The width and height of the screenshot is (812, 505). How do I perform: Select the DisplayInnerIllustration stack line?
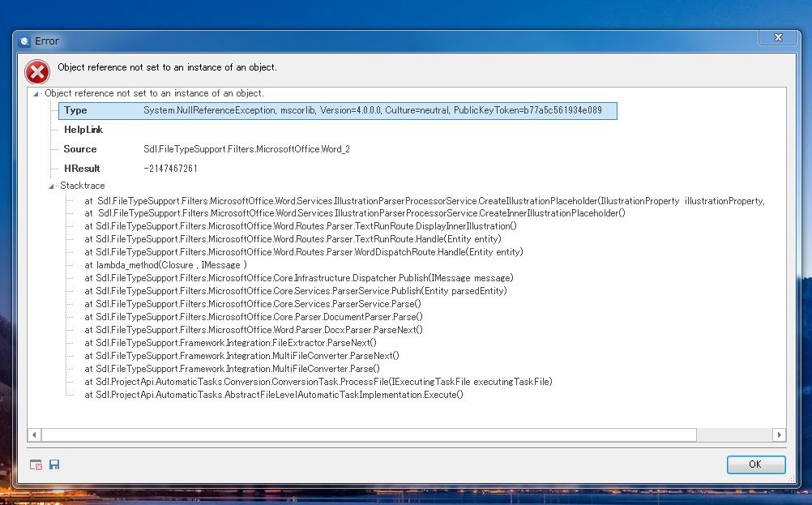(301, 226)
